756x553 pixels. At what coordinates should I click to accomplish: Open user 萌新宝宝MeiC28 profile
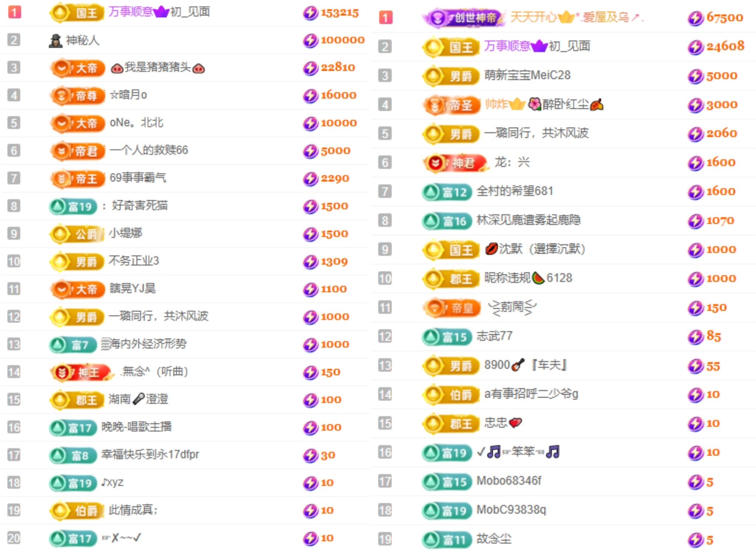click(527, 76)
